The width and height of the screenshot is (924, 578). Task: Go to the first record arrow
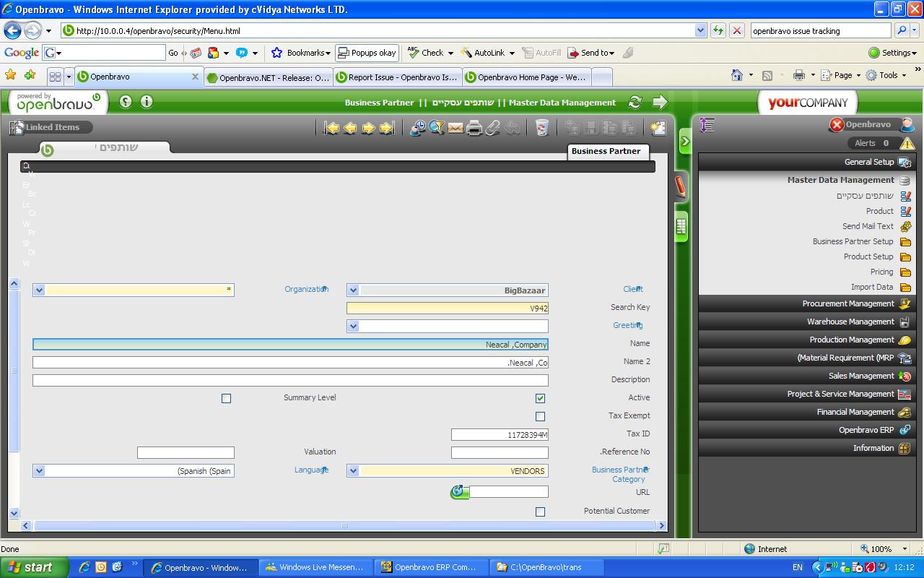[x=331, y=128]
